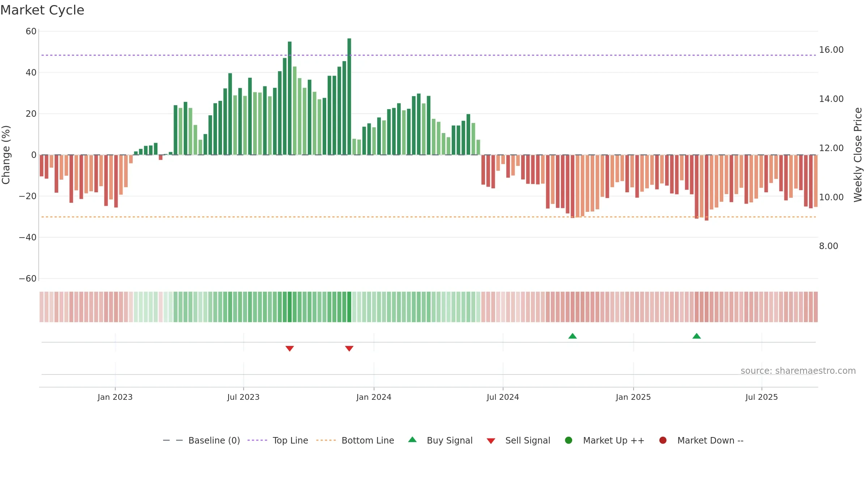Screen dimensions: 868x488
Task: Click the Buy Signal legend triangle icon
Action: click(x=412, y=440)
